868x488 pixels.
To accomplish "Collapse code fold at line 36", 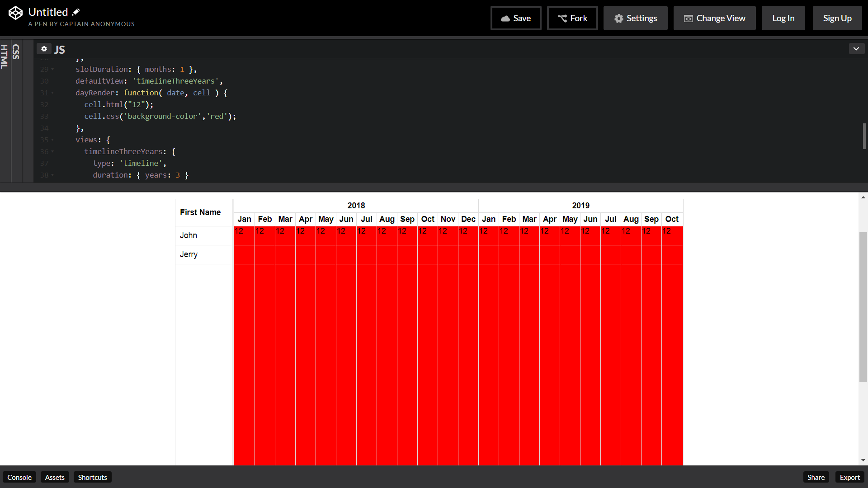I will (x=52, y=152).
